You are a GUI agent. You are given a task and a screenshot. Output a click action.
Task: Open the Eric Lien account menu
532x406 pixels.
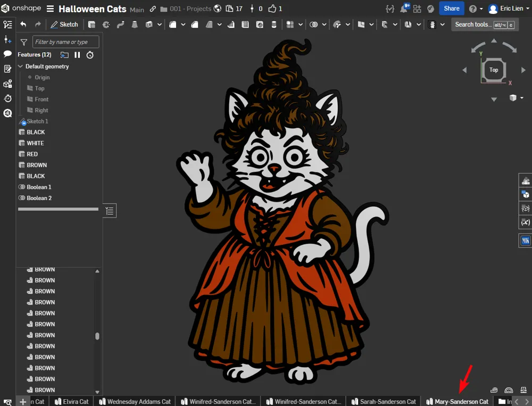[509, 9]
